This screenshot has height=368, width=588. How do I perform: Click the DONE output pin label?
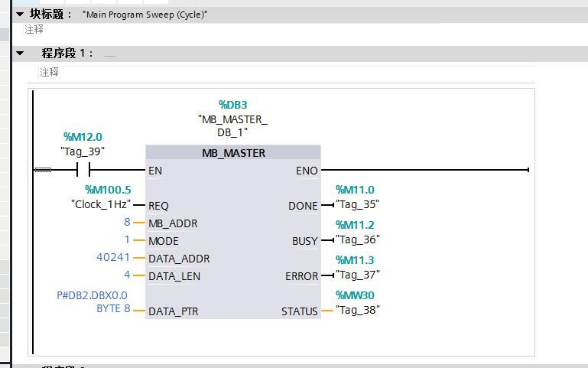coord(303,206)
